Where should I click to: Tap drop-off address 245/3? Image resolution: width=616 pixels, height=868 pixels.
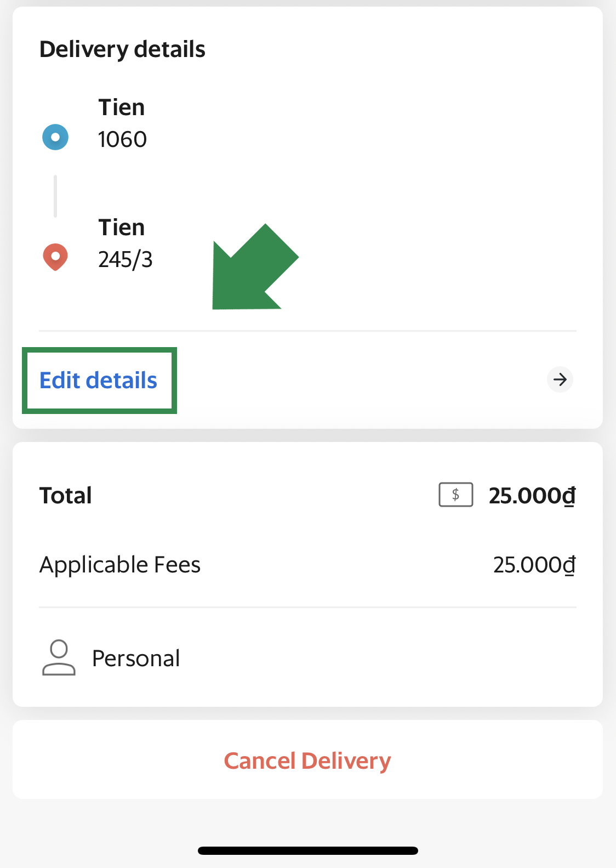pyautogui.click(x=126, y=259)
